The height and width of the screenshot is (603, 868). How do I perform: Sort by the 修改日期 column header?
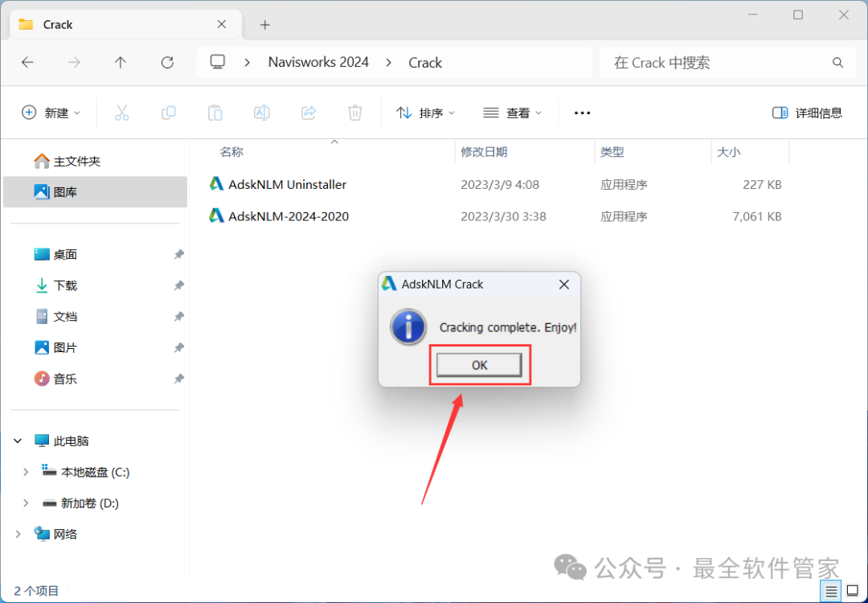pyautogui.click(x=484, y=152)
